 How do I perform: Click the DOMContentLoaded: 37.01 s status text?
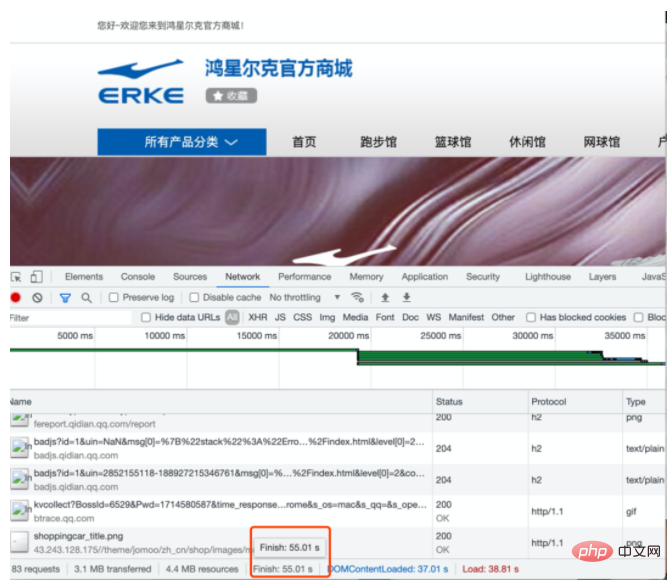click(388, 569)
